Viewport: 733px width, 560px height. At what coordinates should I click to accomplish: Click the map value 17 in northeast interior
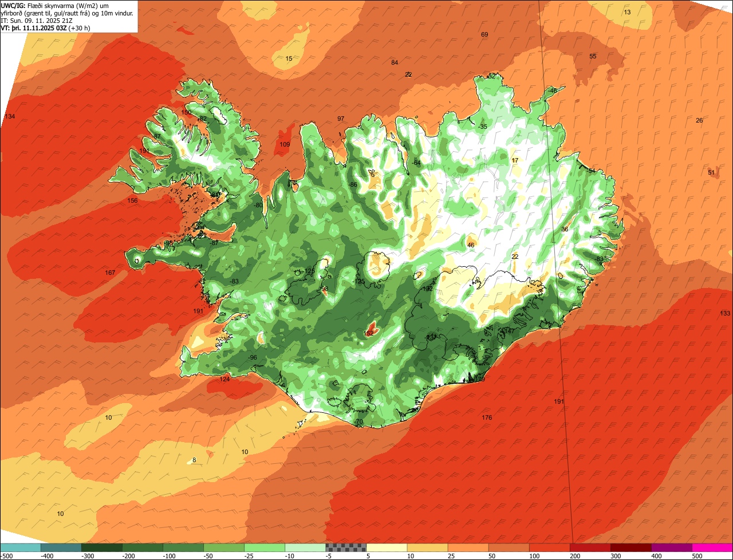click(515, 160)
